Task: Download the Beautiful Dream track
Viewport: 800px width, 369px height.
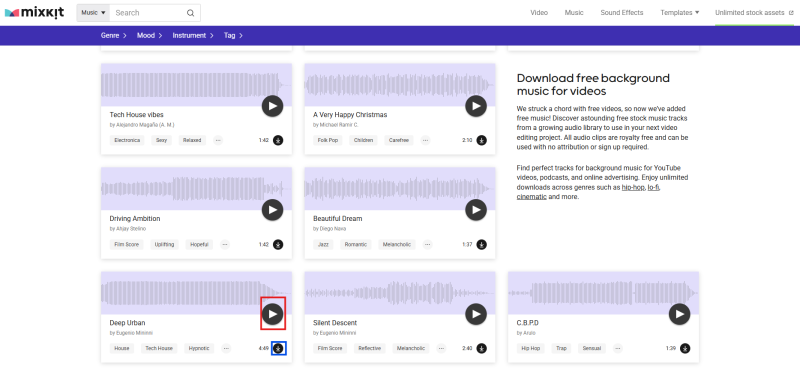Action: (482, 244)
